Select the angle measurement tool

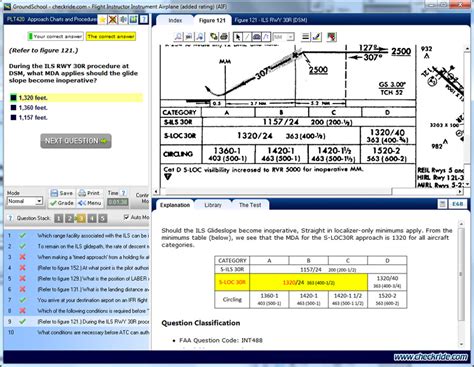coord(266,37)
